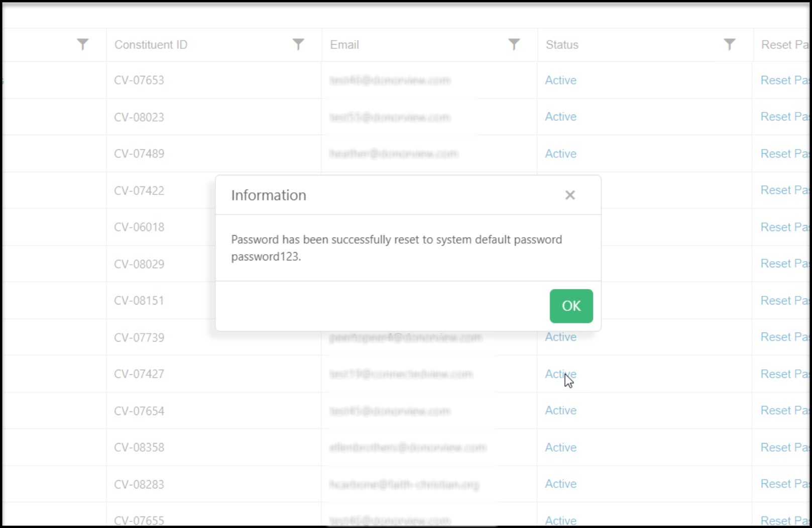
Task: Click Reset Password link for CV-08283
Action: tap(784, 484)
